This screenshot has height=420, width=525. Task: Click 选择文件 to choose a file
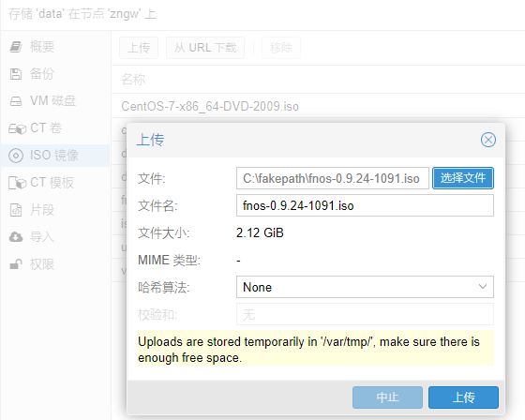pyautogui.click(x=463, y=178)
